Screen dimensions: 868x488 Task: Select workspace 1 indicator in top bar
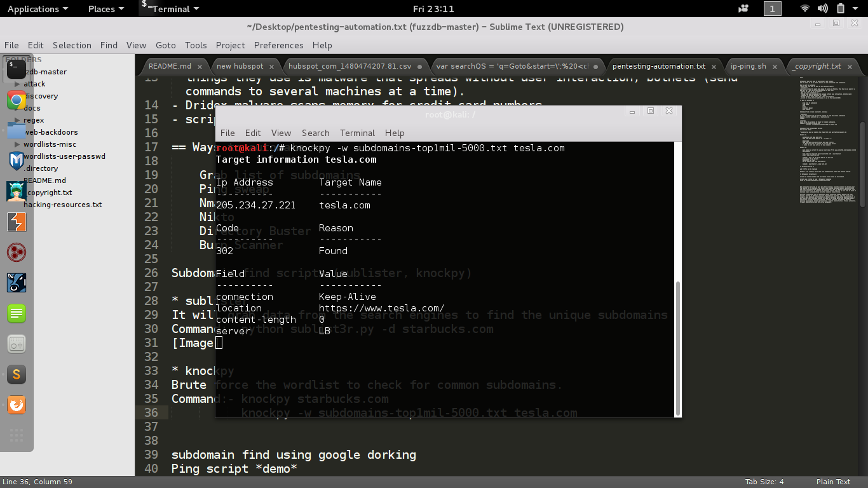pos(772,9)
